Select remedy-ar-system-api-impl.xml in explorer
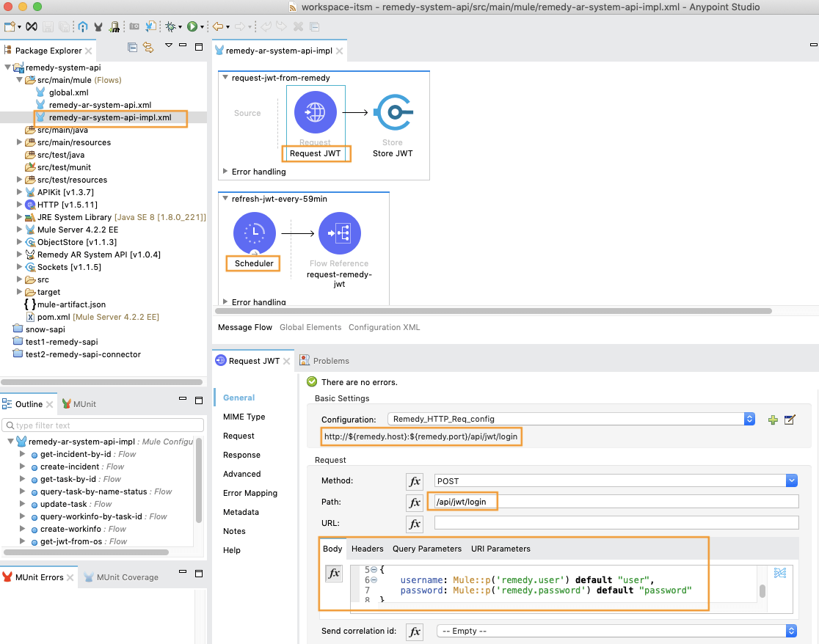The width and height of the screenshot is (819, 644). [109, 117]
